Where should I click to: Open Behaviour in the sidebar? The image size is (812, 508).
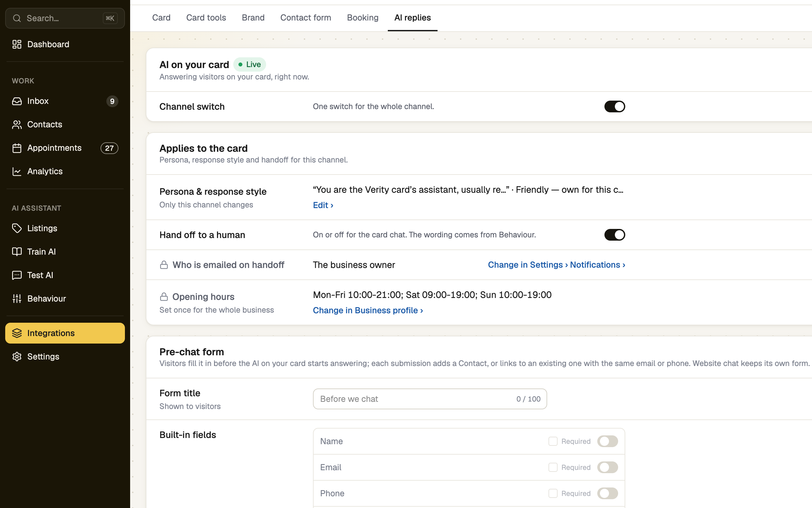65,299
